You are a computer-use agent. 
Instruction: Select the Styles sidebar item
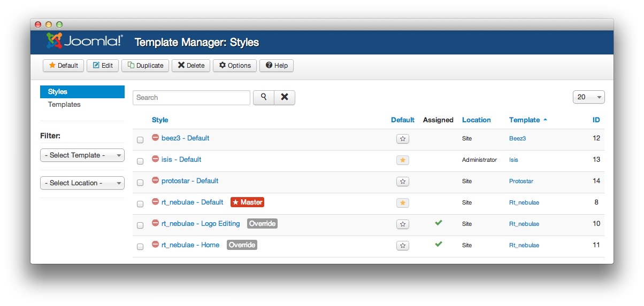tap(58, 92)
